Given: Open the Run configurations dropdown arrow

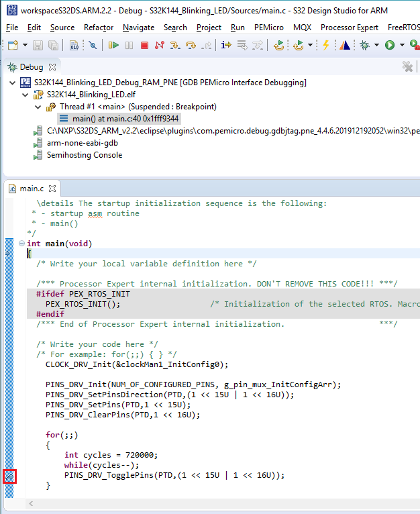Looking at the screenshot, I should tap(402, 45).
